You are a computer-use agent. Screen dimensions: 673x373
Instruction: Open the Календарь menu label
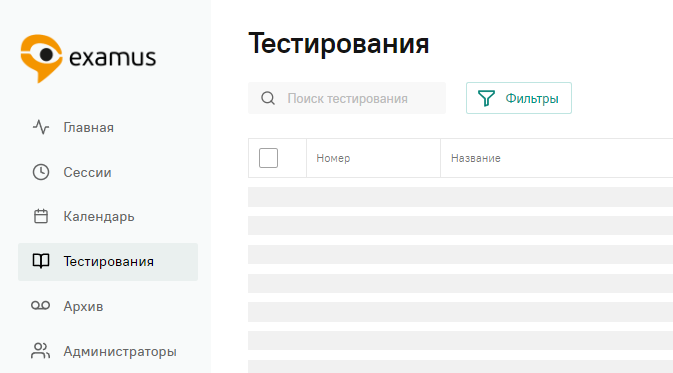tap(99, 217)
